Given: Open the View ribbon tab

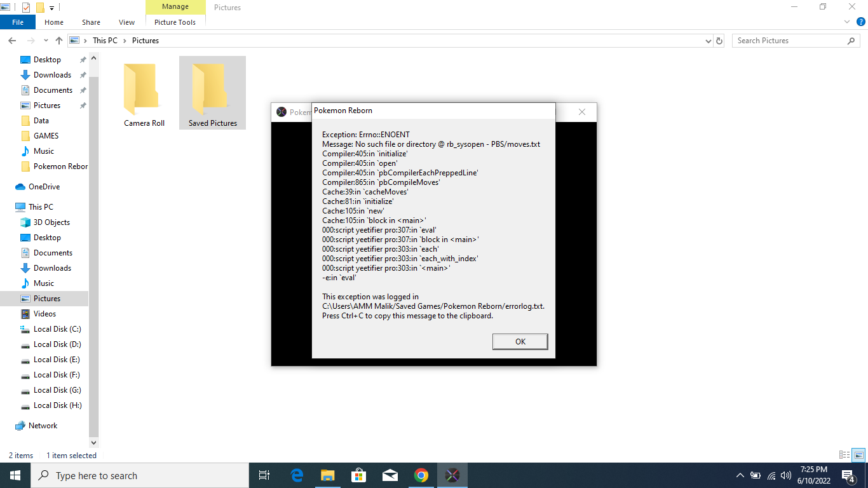Looking at the screenshot, I should [126, 22].
